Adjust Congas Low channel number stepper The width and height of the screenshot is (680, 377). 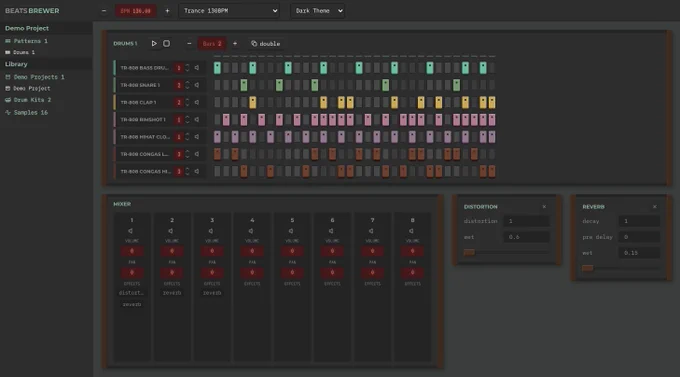(187, 154)
